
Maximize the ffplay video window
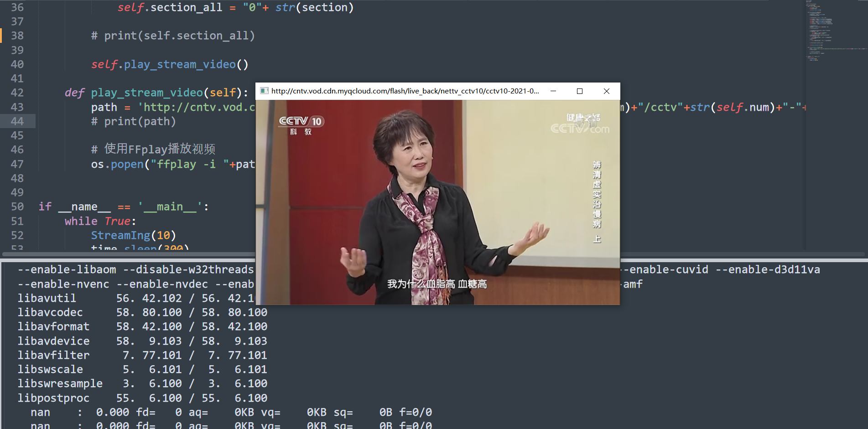580,91
